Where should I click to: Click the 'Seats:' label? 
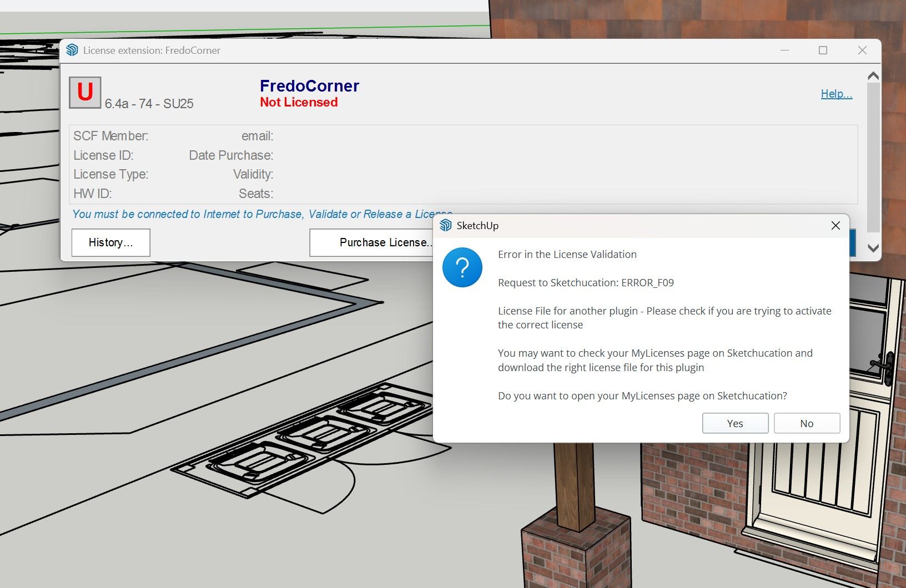click(x=256, y=194)
